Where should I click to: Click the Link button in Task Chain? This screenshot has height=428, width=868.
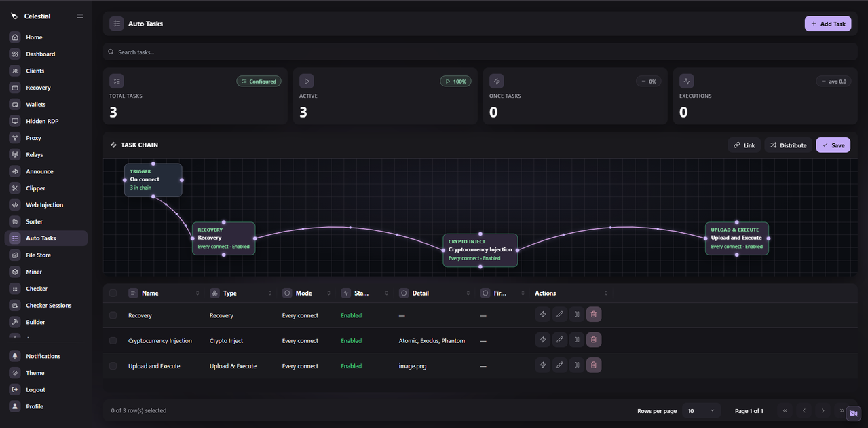744,145
